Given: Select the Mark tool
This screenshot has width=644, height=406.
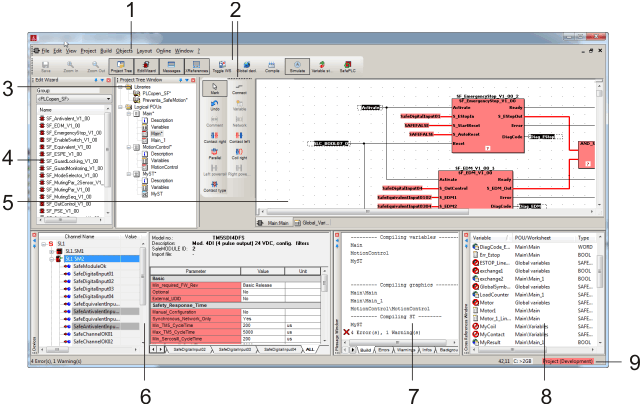Looking at the screenshot, I should (214, 89).
